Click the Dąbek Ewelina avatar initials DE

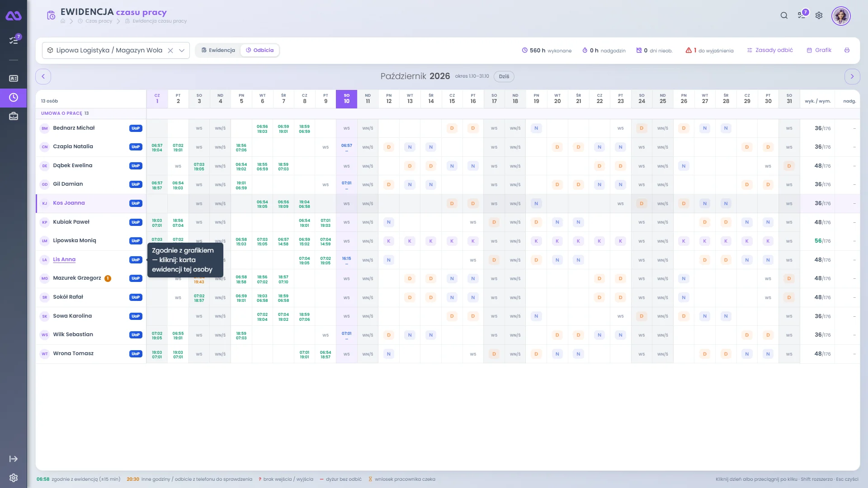coord(45,166)
